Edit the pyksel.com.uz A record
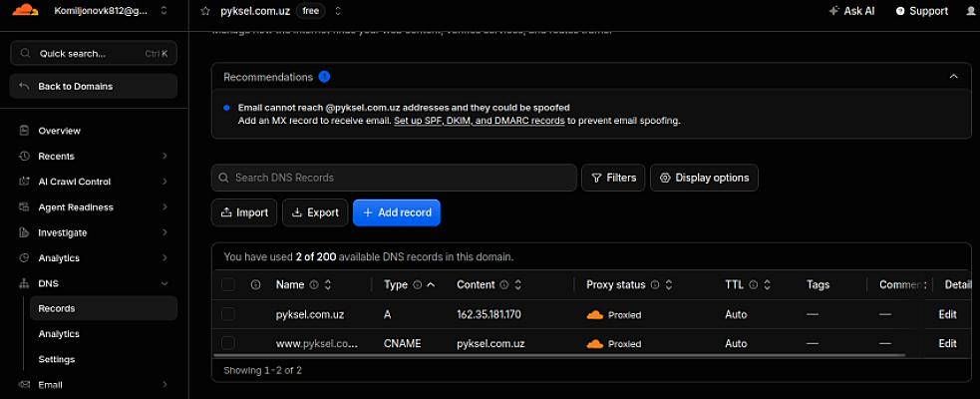The height and width of the screenshot is (399, 980). click(x=947, y=314)
